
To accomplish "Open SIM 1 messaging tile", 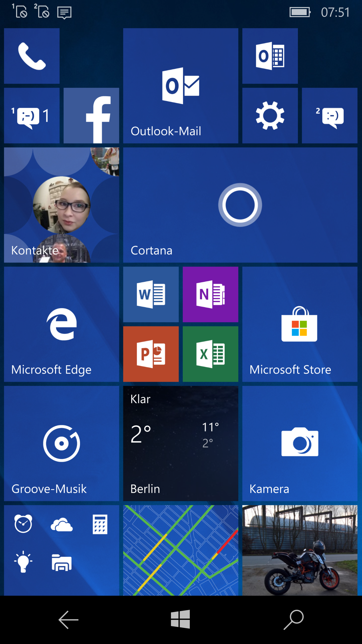I will pos(32,116).
